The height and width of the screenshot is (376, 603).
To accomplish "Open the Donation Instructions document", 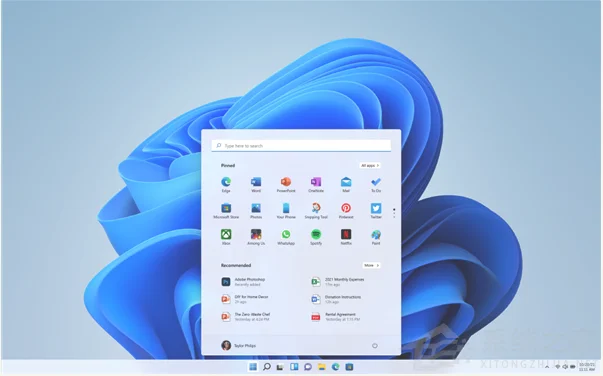I will 336,299.
